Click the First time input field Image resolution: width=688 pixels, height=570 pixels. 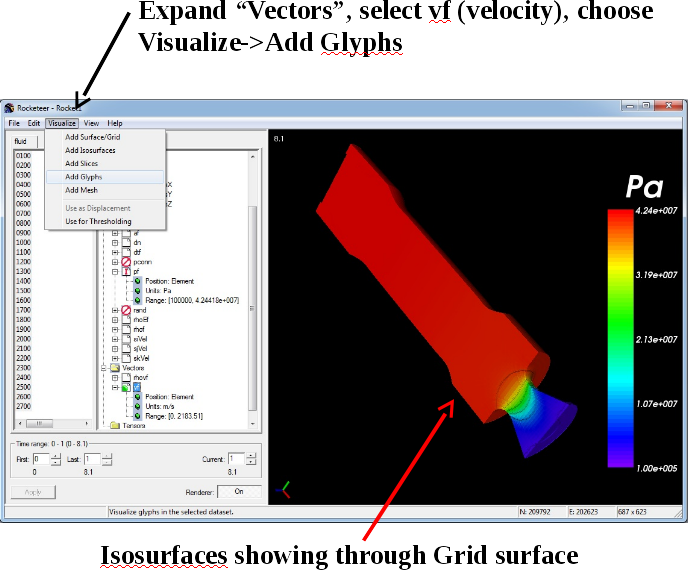[42, 459]
